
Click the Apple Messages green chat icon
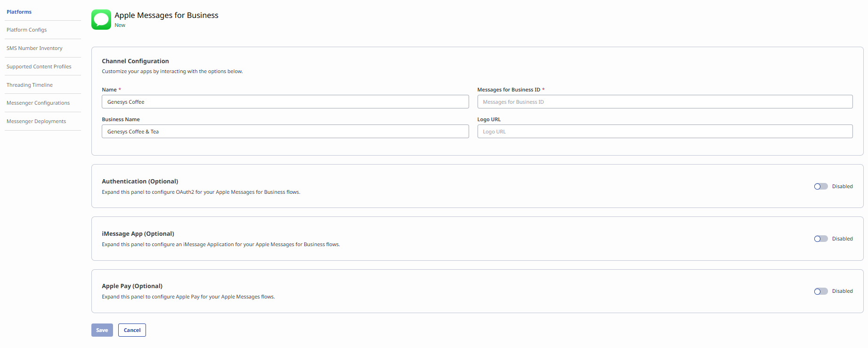click(x=101, y=20)
